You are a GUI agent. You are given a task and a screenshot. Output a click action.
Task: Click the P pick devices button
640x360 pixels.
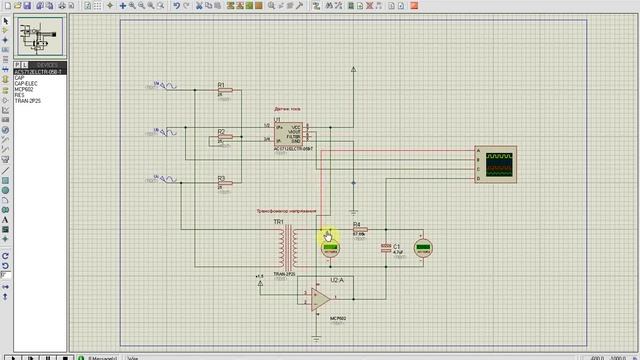point(17,65)
